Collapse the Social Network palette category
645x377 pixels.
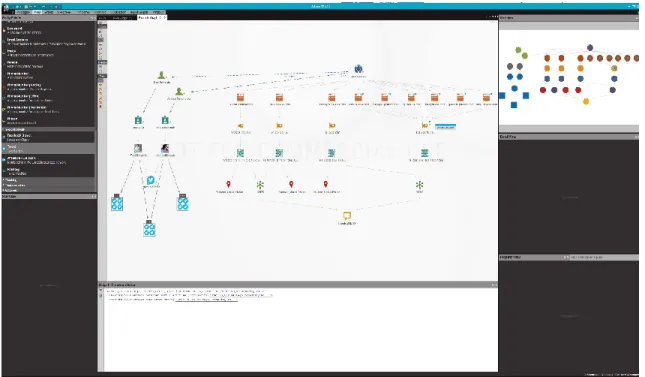click(49, 129)
